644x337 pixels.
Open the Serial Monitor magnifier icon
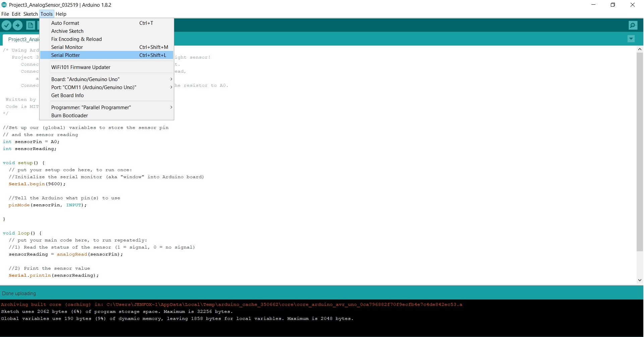click(633, 25)
